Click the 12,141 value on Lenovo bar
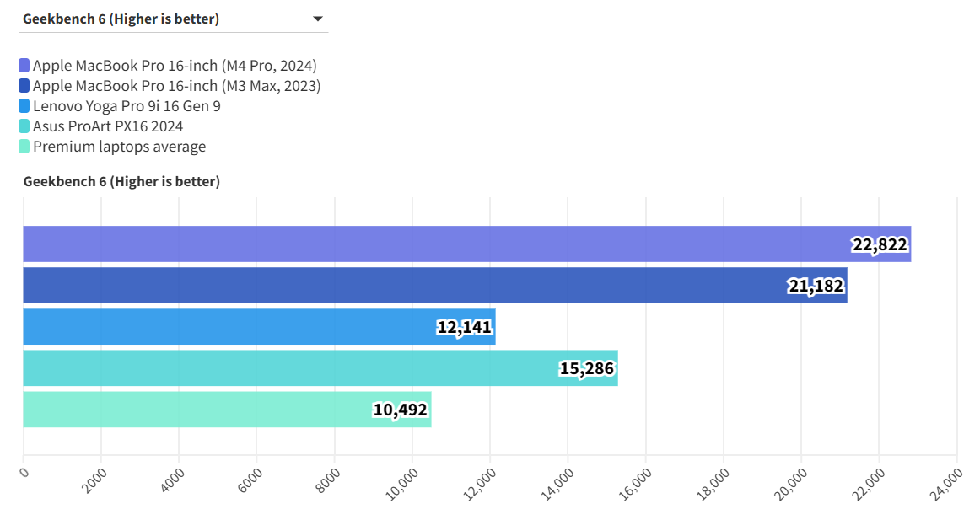Viewport: 980px width, 509px height. pos(464,327)
